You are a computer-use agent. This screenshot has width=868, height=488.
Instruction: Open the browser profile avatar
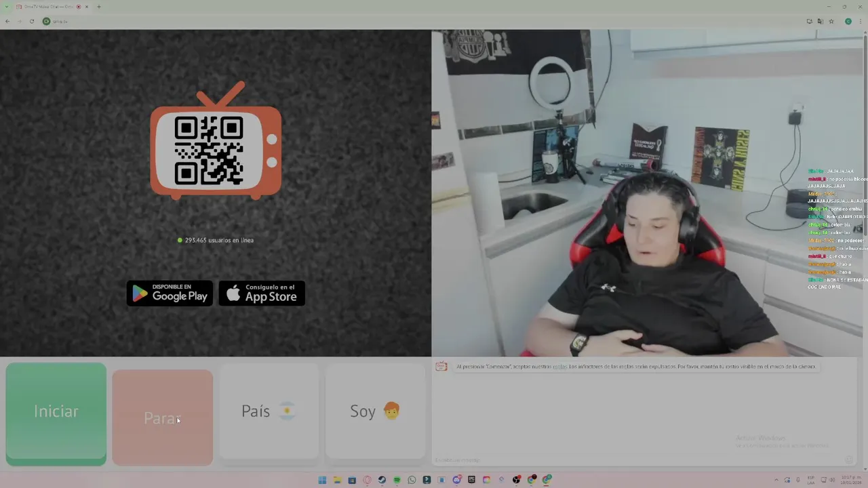click(848, 21)
